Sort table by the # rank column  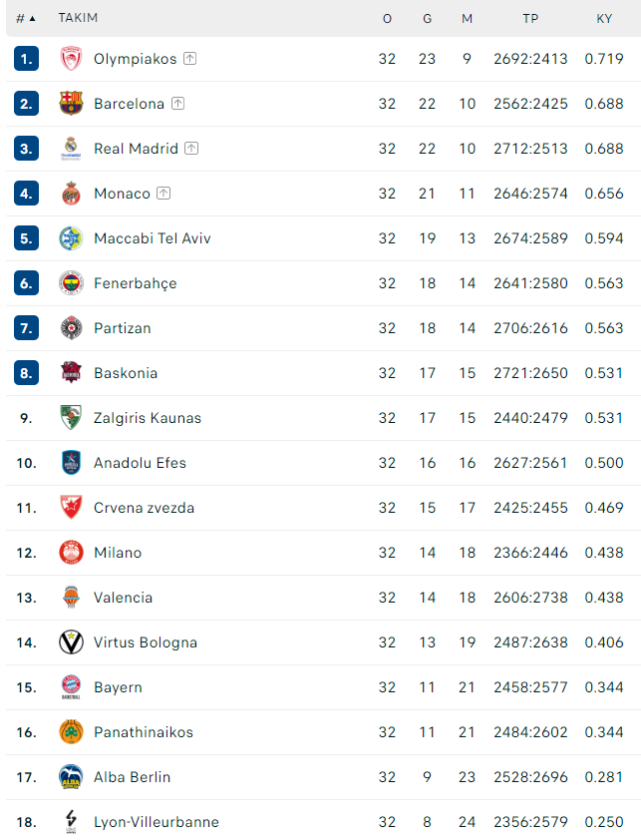[x=25, y=18]
